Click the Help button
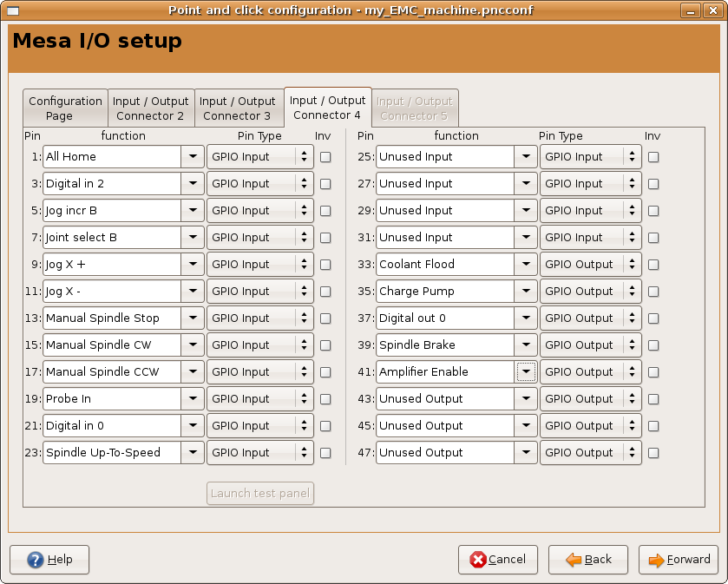The image size is (728, 584). (x=49, y=560)
